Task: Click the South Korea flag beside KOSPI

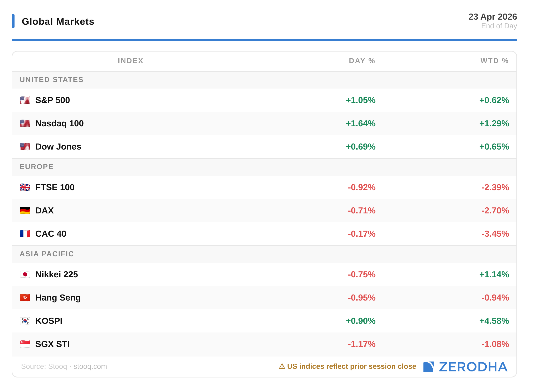Action: (x=25, y=321)
